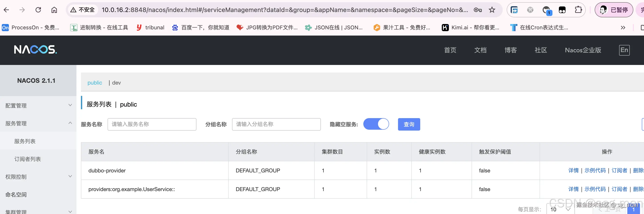Open the 在线Cron表达式生成 bookmark
Image resolution: width=644 pixels, height=214 pixels.
point(539,28)
